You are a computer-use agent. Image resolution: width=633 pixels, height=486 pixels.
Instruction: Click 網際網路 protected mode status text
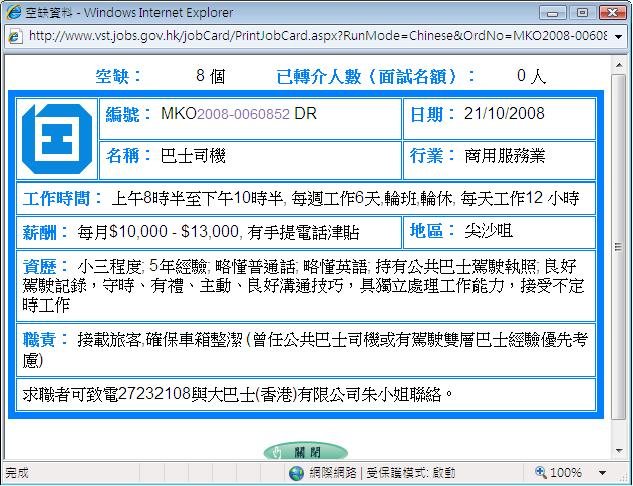[382, 473]
